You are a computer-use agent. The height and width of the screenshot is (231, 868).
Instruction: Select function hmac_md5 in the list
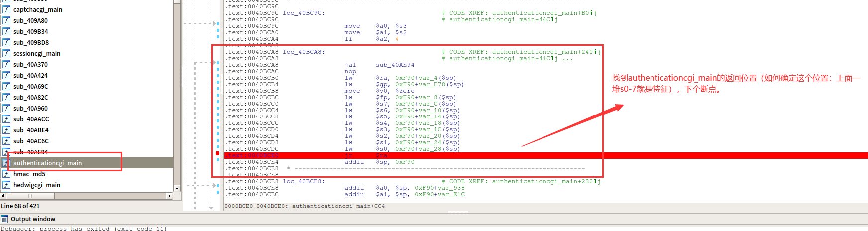point(29,174)
